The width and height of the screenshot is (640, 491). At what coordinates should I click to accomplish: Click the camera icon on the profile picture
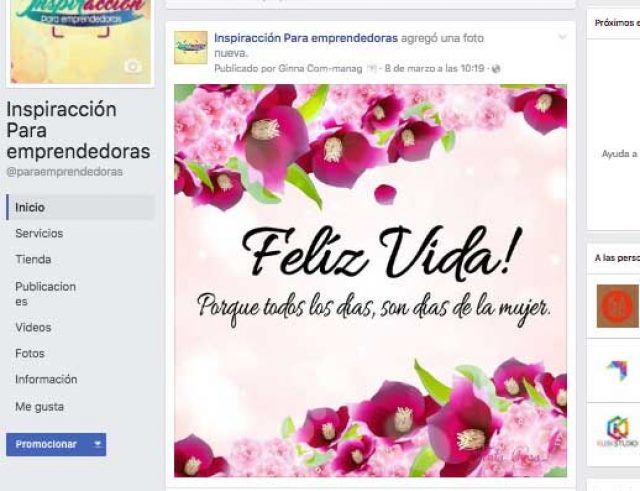click(x=133, y=67)
